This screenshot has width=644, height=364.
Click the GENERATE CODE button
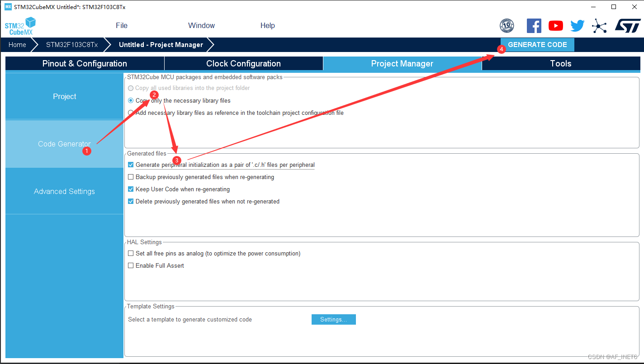pos(537,45)
